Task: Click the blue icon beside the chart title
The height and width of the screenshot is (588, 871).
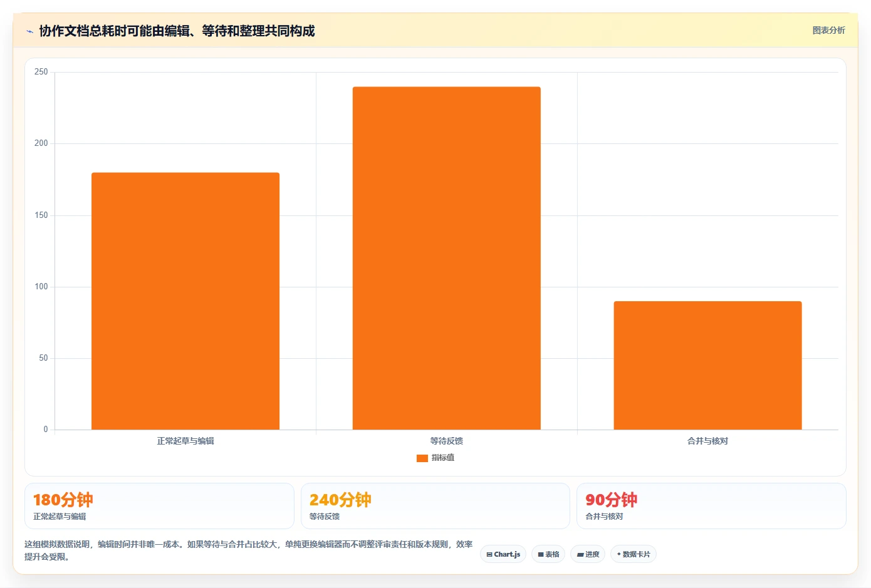Action: coord(29,31)
